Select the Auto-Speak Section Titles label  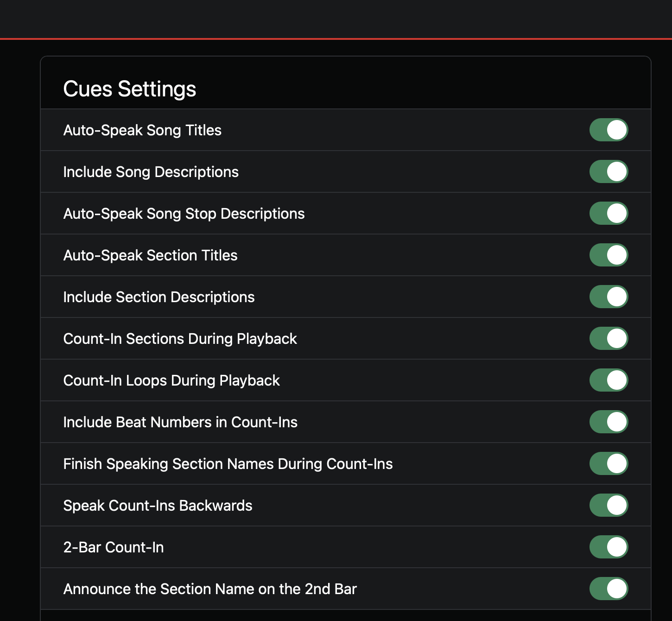[x=151, y=255]
